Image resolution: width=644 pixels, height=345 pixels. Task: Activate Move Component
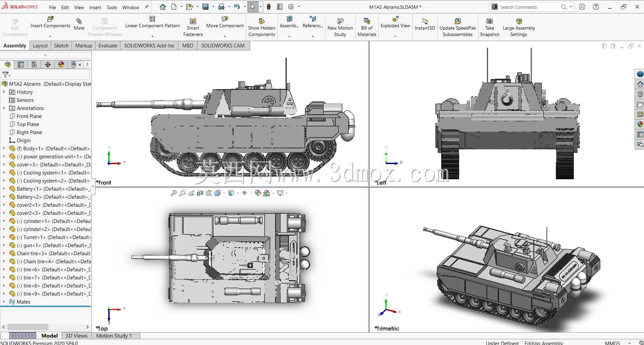pos(225,23)
